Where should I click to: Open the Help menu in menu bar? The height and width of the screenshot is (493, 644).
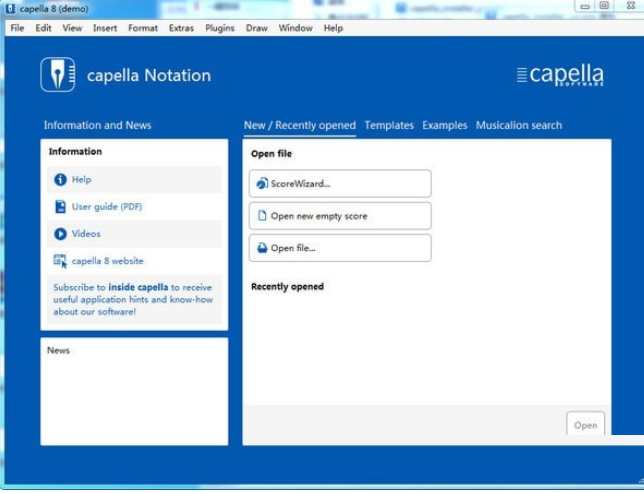(333, 28)
